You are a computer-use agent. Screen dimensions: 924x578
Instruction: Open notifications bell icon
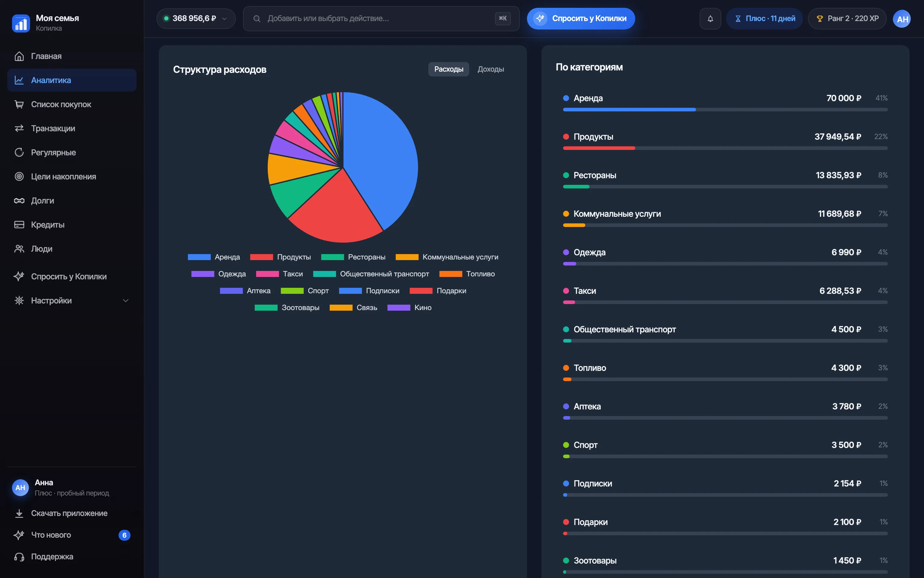[710, 18]
